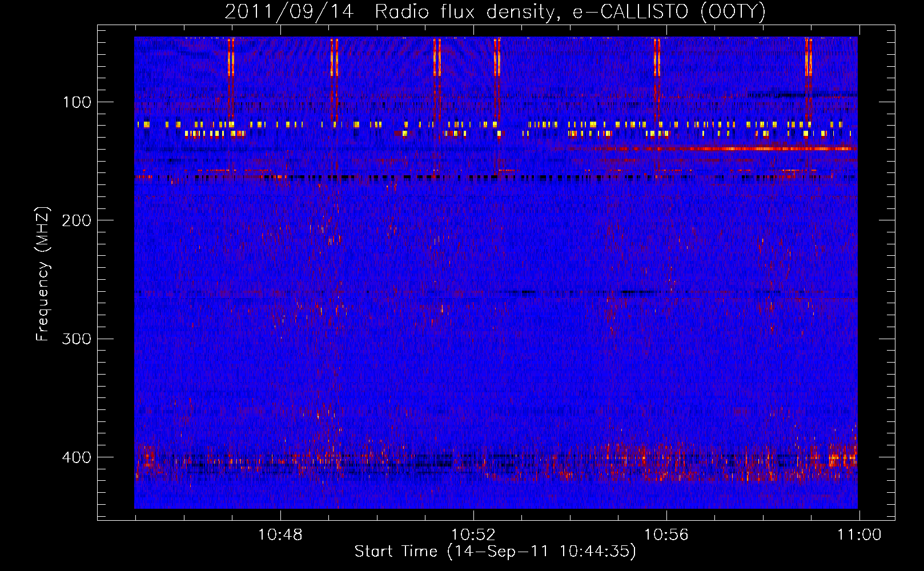924x571 pixels.
Task: Click the 10:52 time tick label
Action: click(473, 535)
